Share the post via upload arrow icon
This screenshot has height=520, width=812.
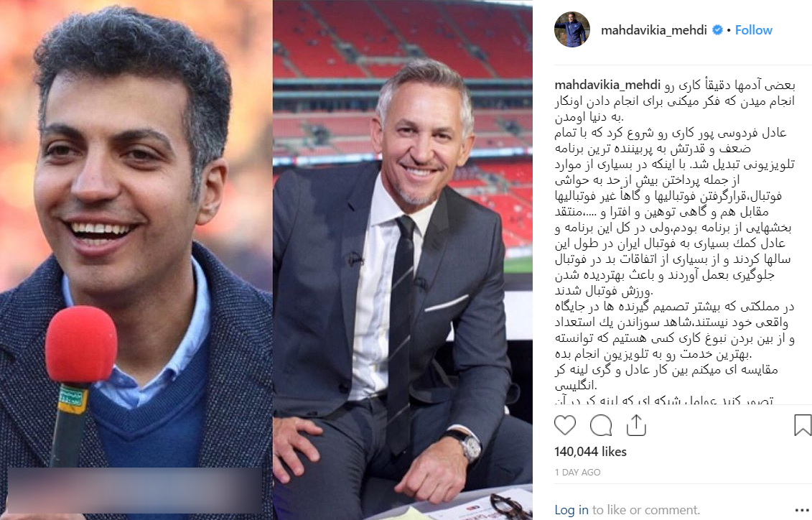pyautogui.click(x=636, y=425)
